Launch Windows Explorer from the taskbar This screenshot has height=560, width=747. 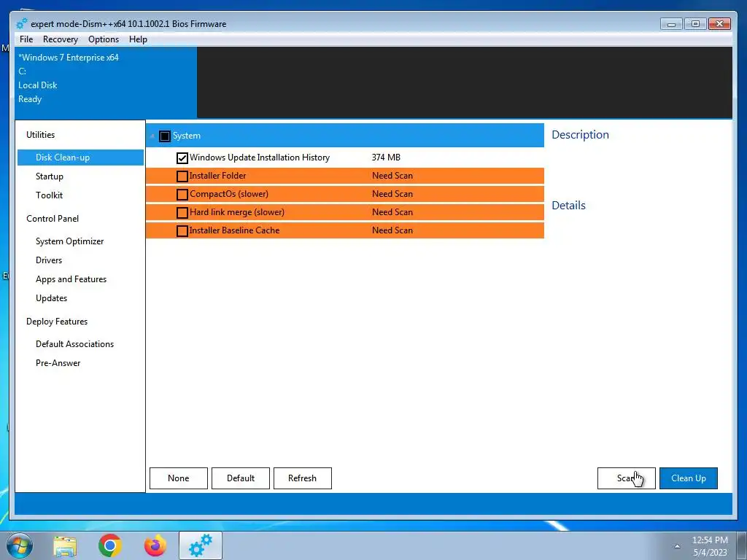pos(65,546)
